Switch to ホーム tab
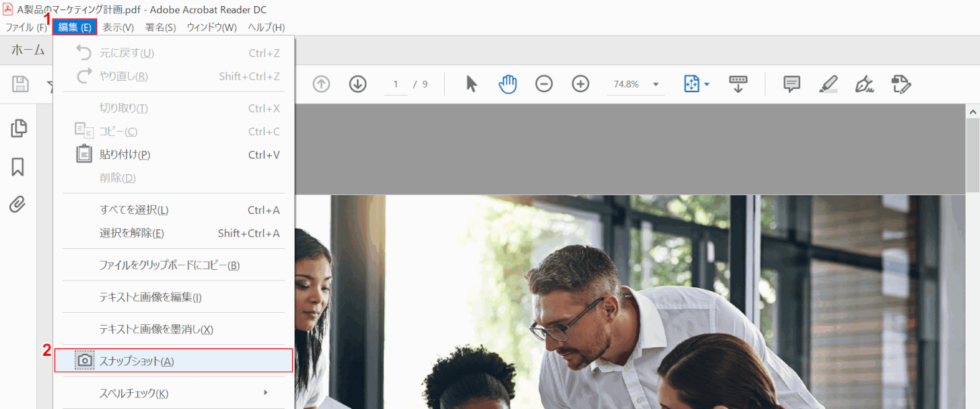The width and height of the screenshot is (980, 409). [x=28, y=50]
